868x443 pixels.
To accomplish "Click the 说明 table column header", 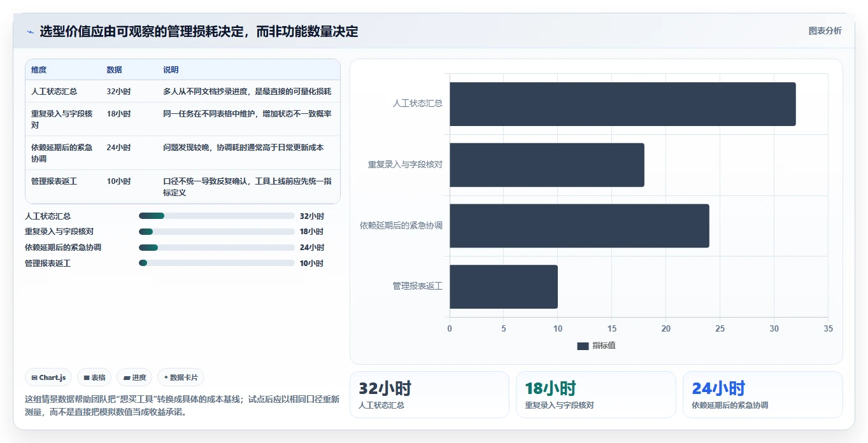I will click(171, 70).
